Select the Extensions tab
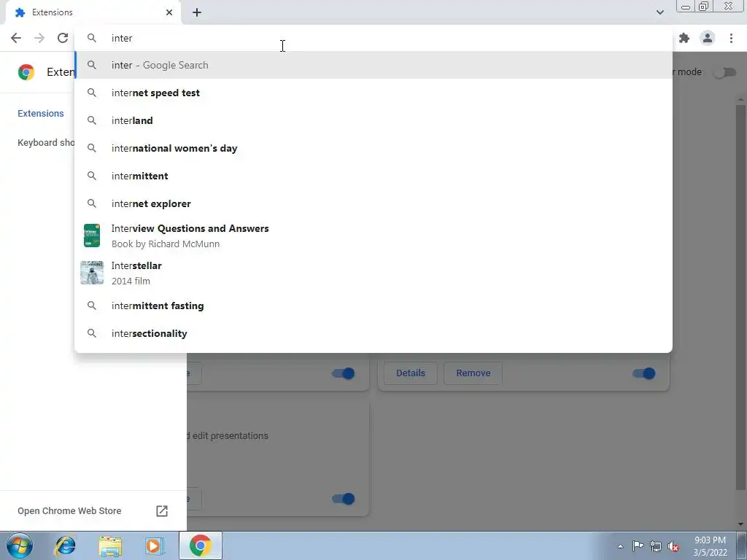The image size is (747, 560). click(93, 12)
